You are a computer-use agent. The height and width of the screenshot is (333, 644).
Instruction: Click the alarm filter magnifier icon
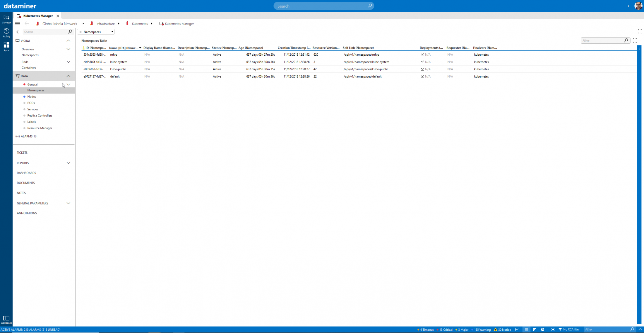(x=632, y=329)
